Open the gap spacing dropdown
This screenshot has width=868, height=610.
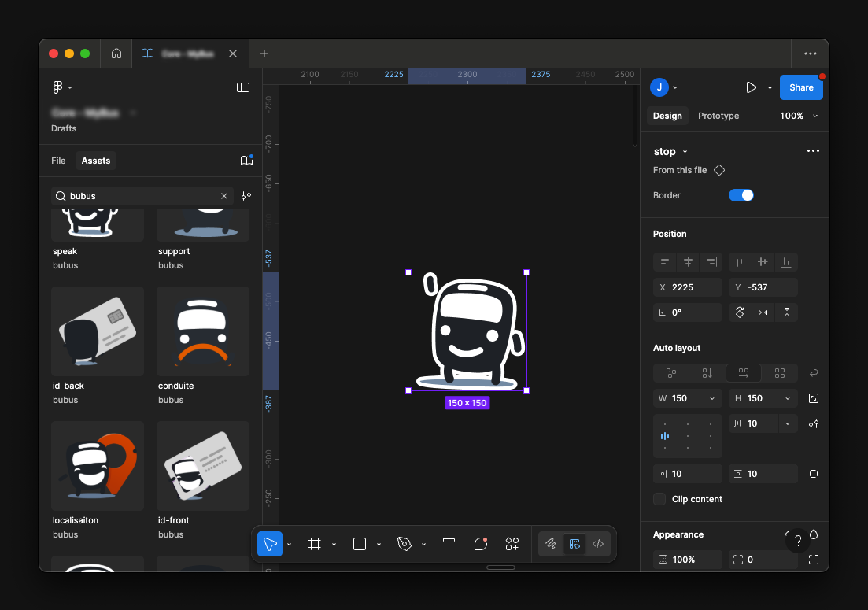pyautogui.click(x=787, y=423)
